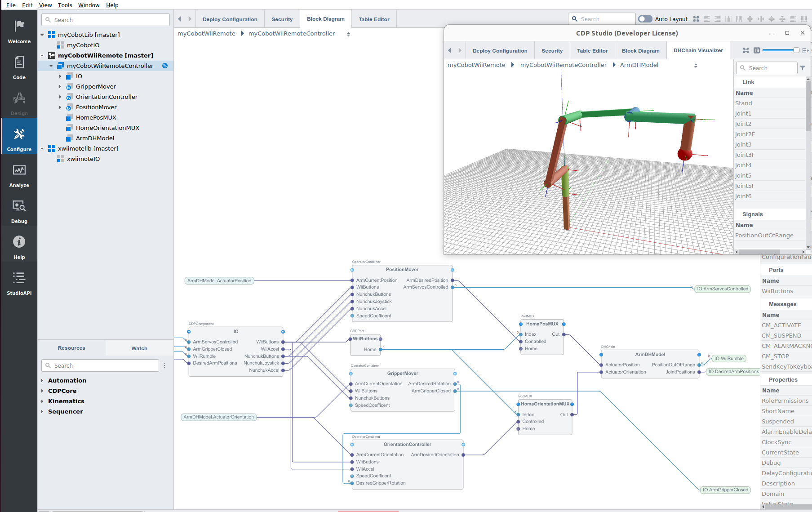Expand the OrientationController tree node

(x=60, y=97)
